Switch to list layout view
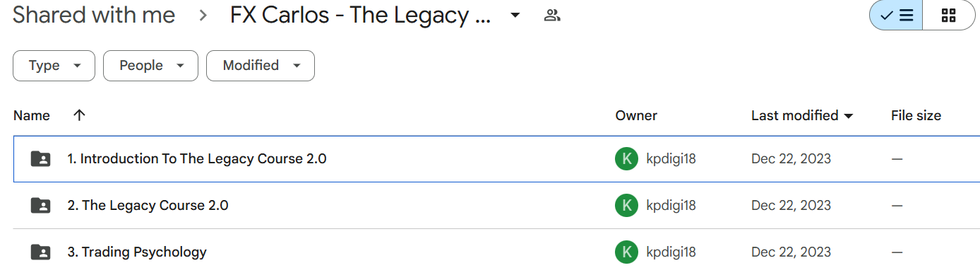980x275 pixels. [897, 16]
